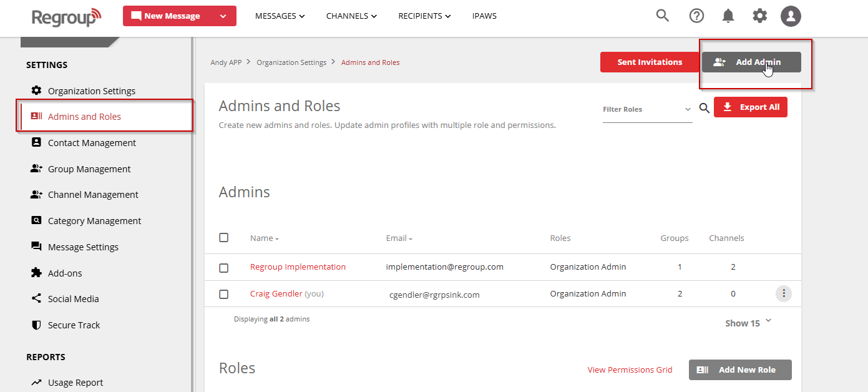
Task: Click the Social Media share icon
Action: tap(36, 298)
